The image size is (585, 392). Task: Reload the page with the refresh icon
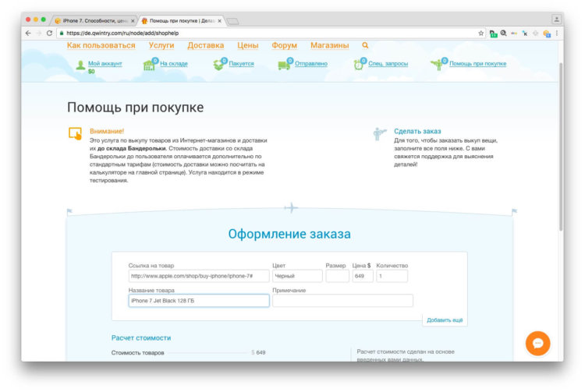click(x=49, y=34)
